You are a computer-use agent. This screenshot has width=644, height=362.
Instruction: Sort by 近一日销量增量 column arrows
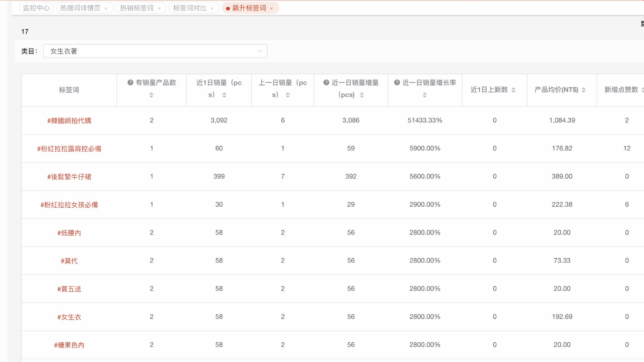pos(362,95)
